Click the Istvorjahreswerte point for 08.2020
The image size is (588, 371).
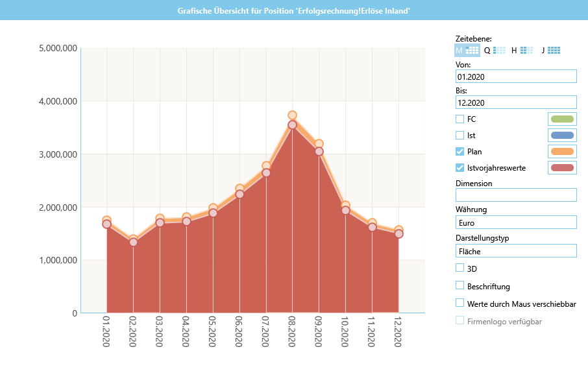coord(293,125)
